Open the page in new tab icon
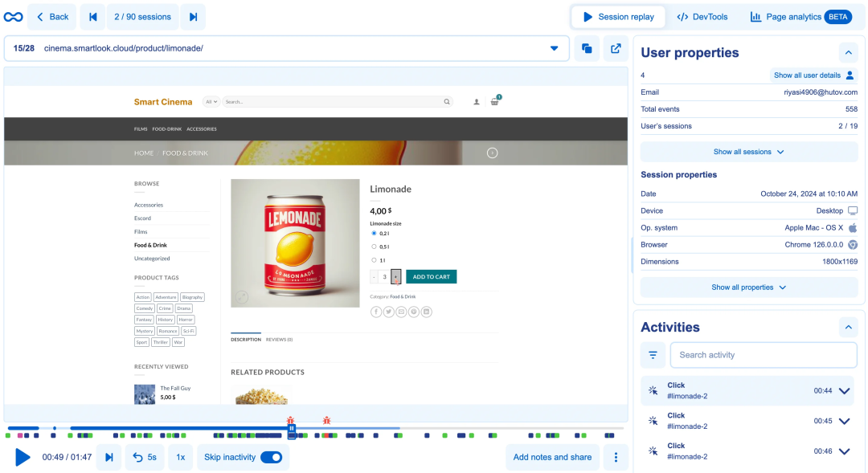 (616, 48)
